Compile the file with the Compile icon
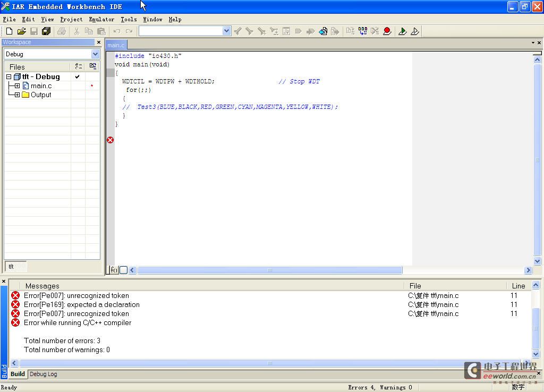 (351, 31)
